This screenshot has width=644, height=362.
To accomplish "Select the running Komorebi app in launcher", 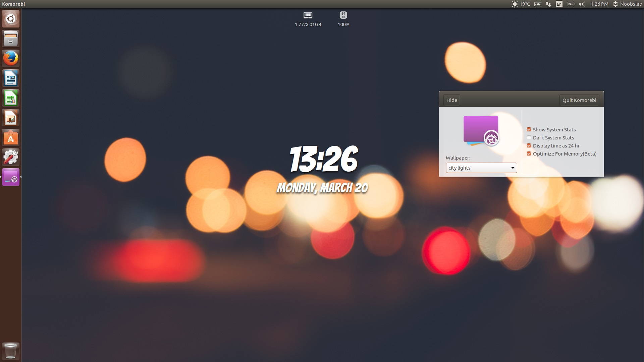I will pos(10,177).
